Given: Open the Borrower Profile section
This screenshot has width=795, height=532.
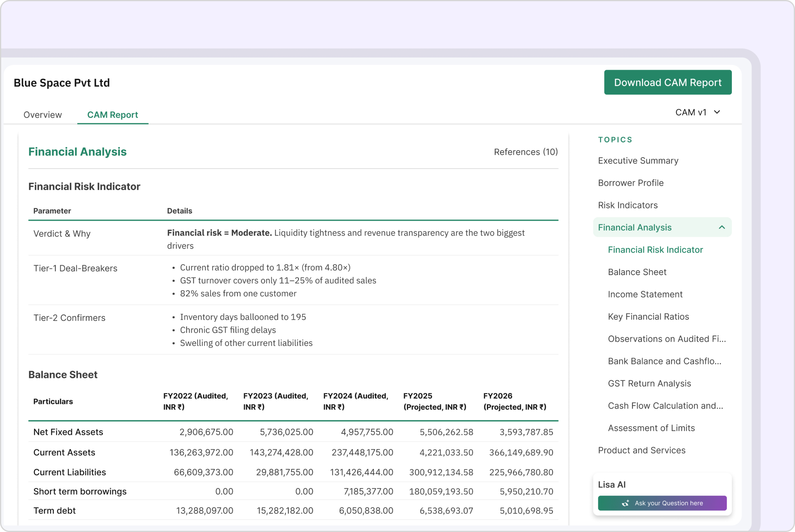Looking at the screenshot, I should point(631,182).
